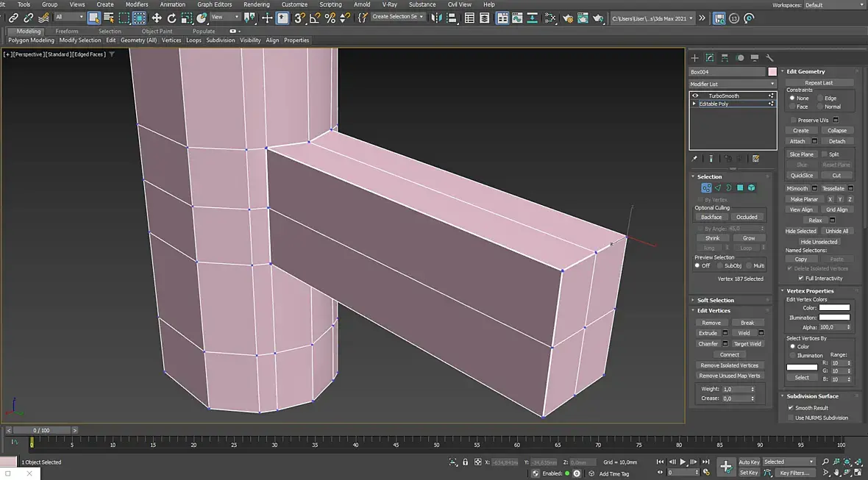Activate Vertex sub-object selection icon
This screenshot has height=480, width=868.
click(706, 188)
